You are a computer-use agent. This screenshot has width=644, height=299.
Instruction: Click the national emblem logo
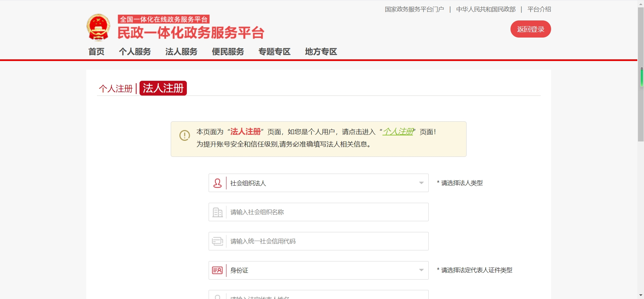(x=98, y=27)
